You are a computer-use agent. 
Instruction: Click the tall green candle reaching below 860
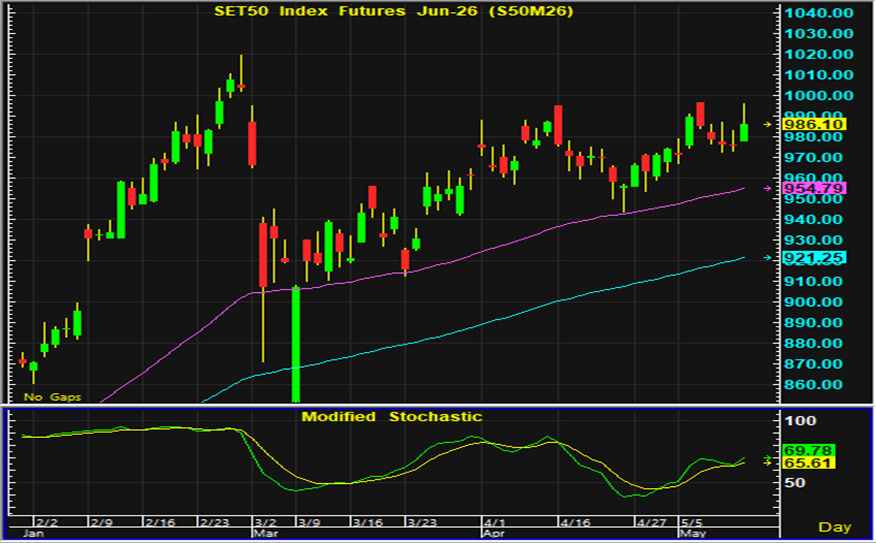296,344
